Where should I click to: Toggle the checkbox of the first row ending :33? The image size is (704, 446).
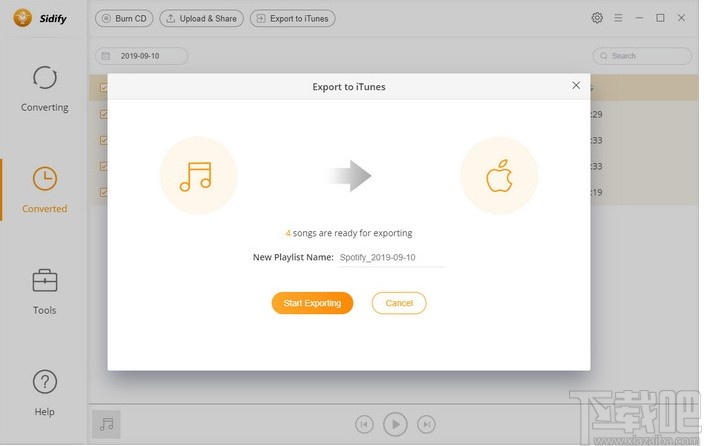(x=104, y=140)
